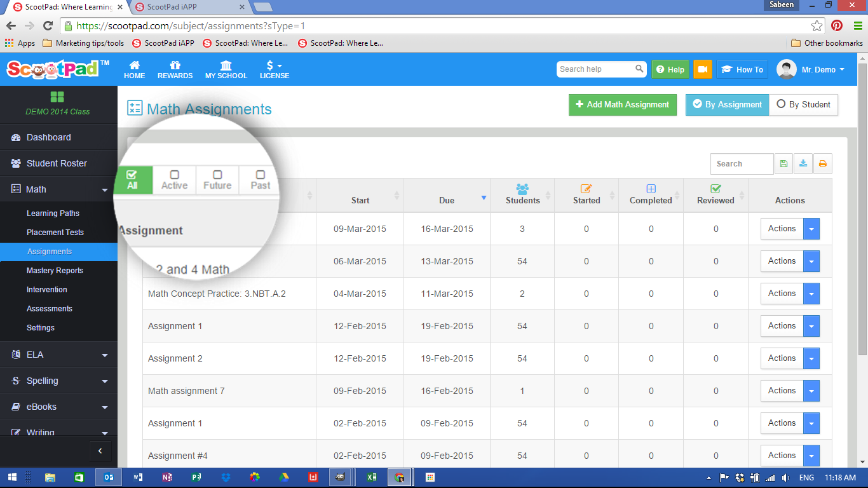This screenshot has width=868, height=488.
Task: Click the green Help button
Action: click(670, 69)
